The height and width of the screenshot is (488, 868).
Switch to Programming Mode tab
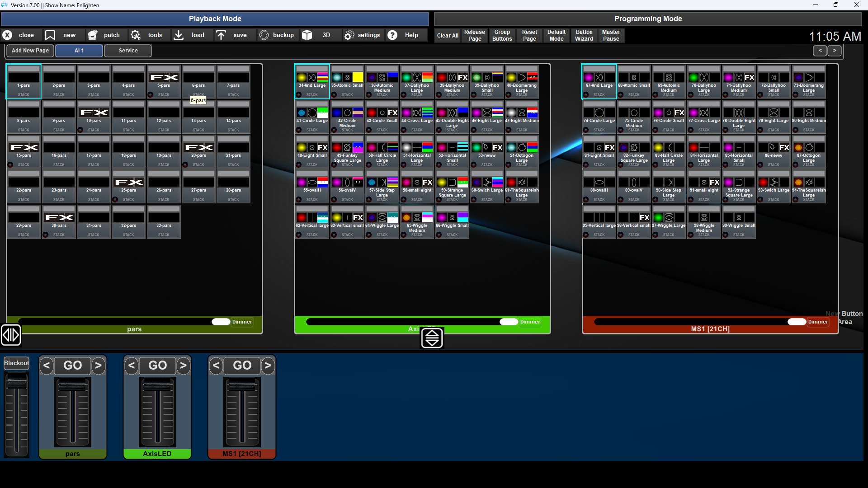[647, 19]
